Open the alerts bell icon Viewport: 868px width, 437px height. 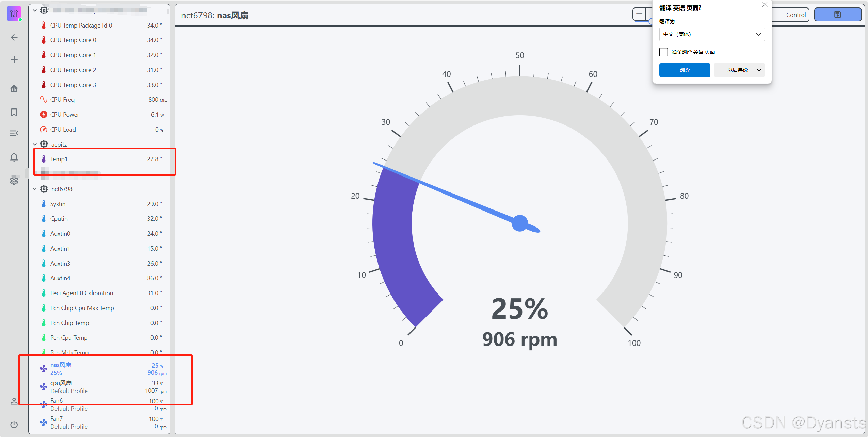pos(14,157)
